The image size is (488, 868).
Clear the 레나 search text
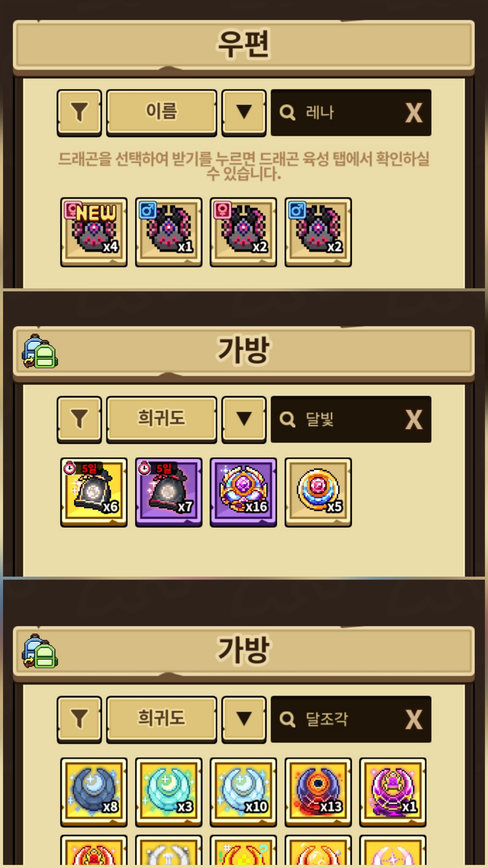pos(414,113)
